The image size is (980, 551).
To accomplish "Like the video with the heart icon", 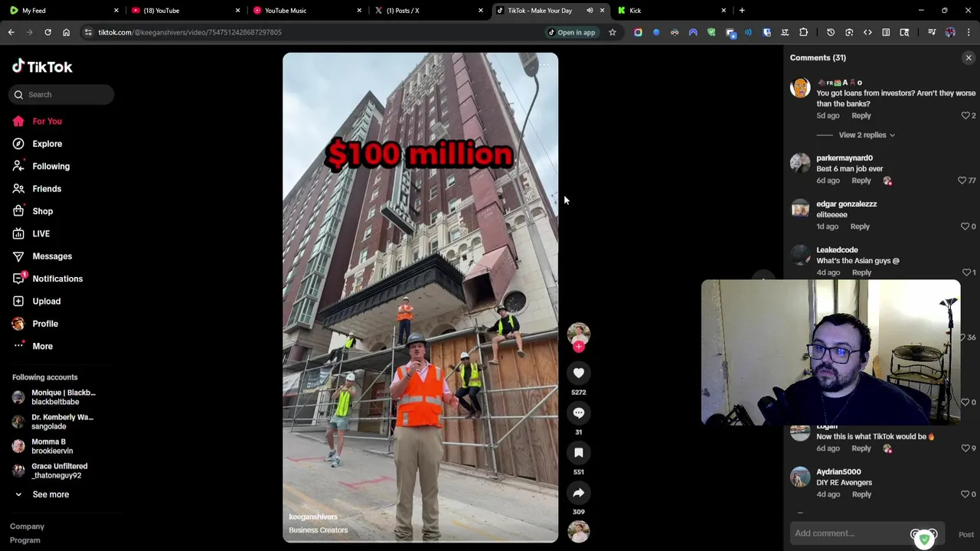I will click(579, 373).
